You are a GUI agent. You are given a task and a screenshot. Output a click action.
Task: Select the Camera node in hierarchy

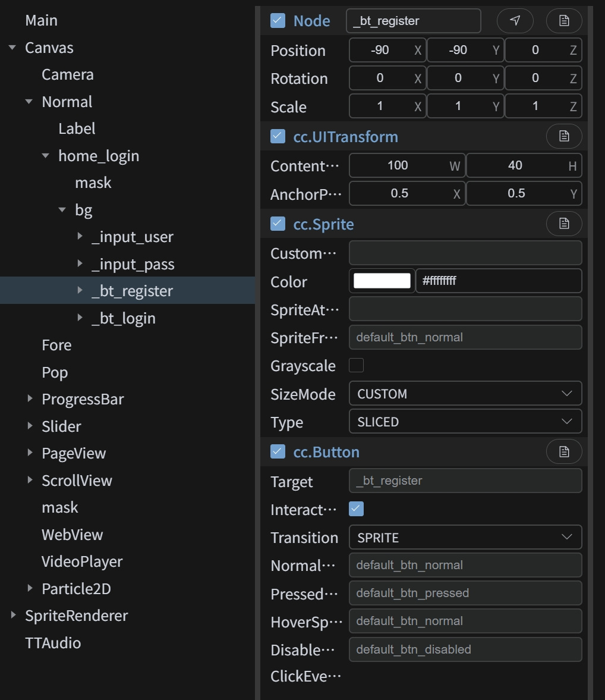(x=68, y=75)
